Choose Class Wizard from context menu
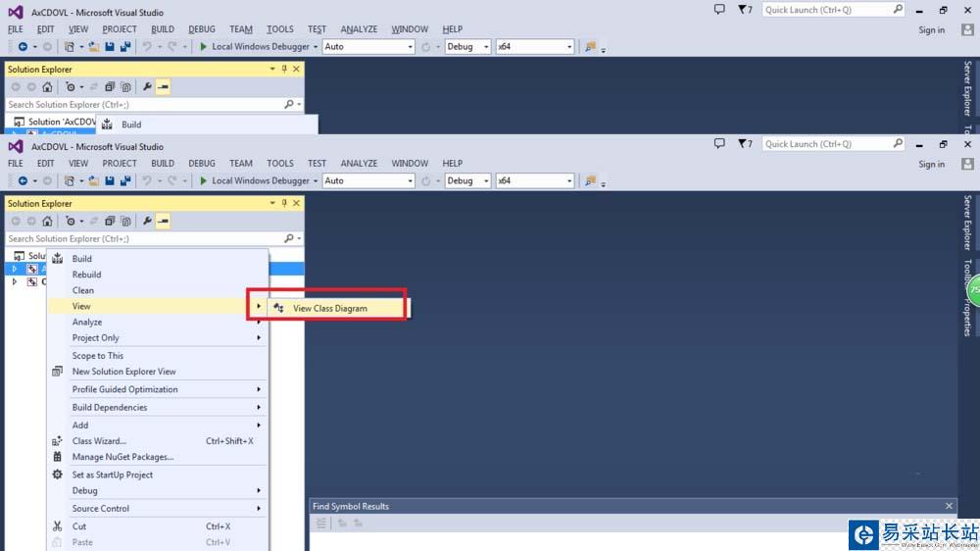This screenshot has width=980, height=551. [x=158, y=441]
